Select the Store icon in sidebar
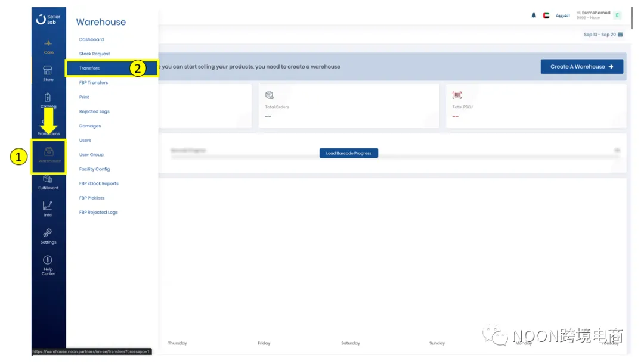Screen dimensions: 644x364 tap(48, 71)
